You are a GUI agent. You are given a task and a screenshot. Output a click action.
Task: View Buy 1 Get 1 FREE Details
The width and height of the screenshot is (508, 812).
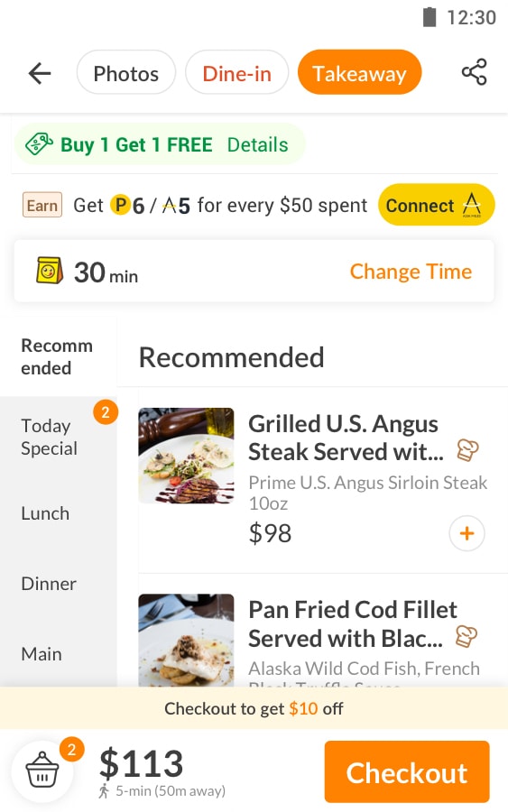coord(257,144)
